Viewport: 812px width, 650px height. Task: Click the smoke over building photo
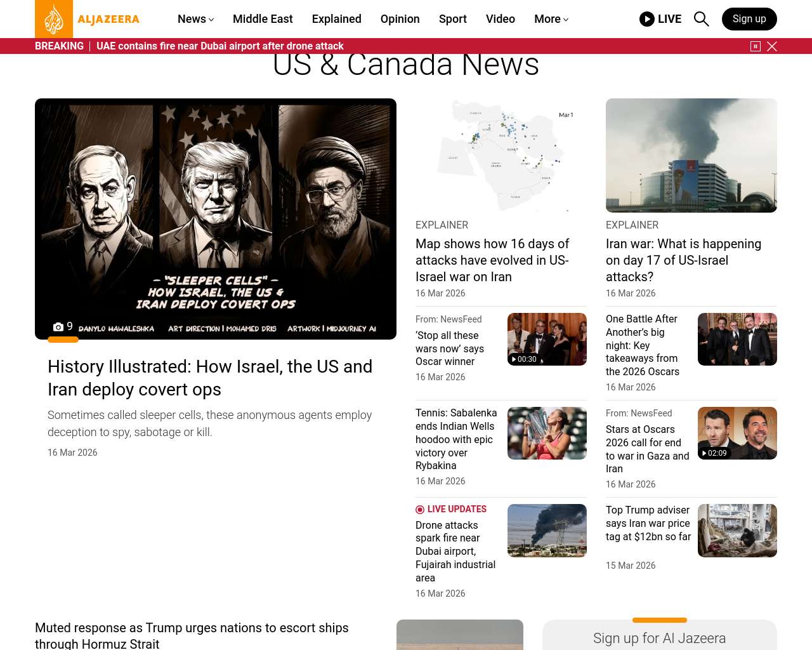pyautogui.click(x=691, y=156)
